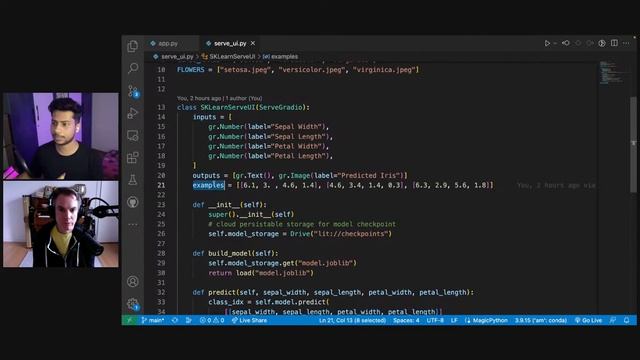Click the top webcam video thumbnail

(61, 136)
